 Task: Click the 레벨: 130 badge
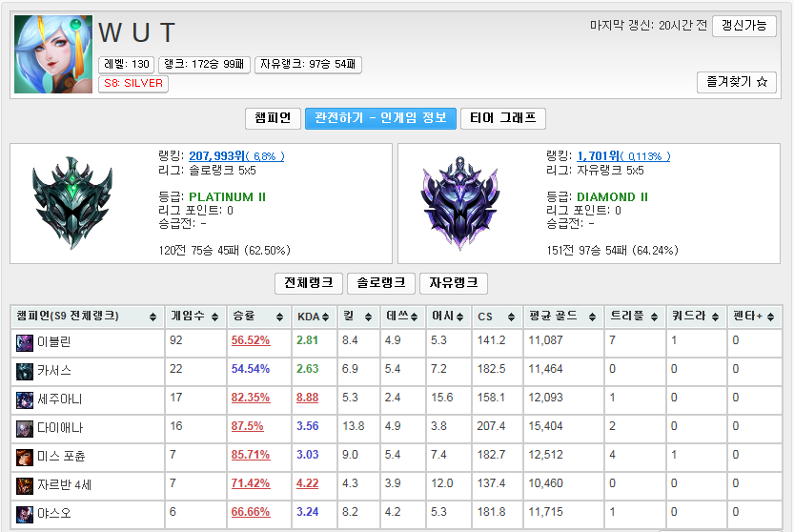click(126, 64)
